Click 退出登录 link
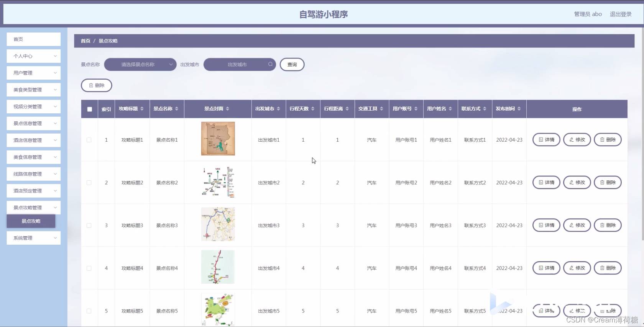This screenshot has height=327, width=644. pos(621,14)
